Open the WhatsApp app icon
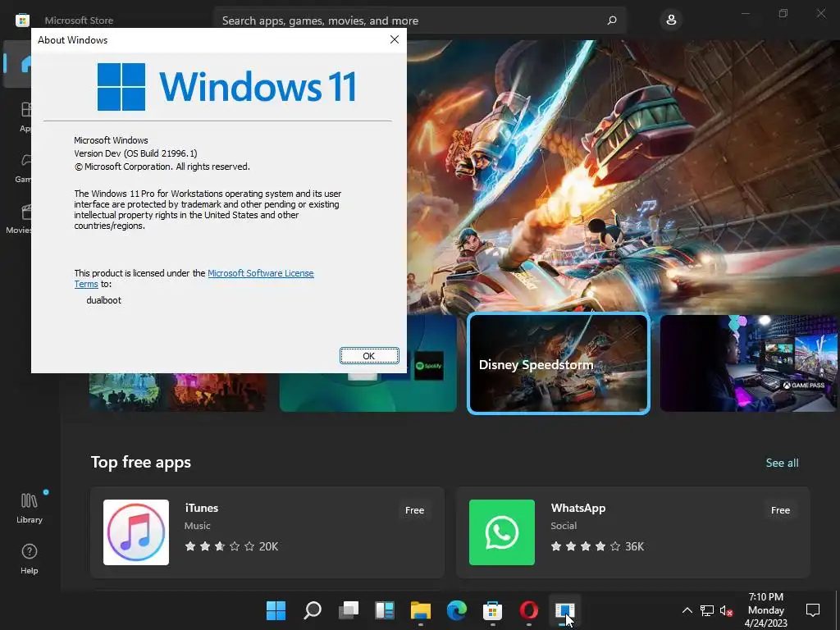This screenshot has height=630, width=840. [x=501, y=532]
